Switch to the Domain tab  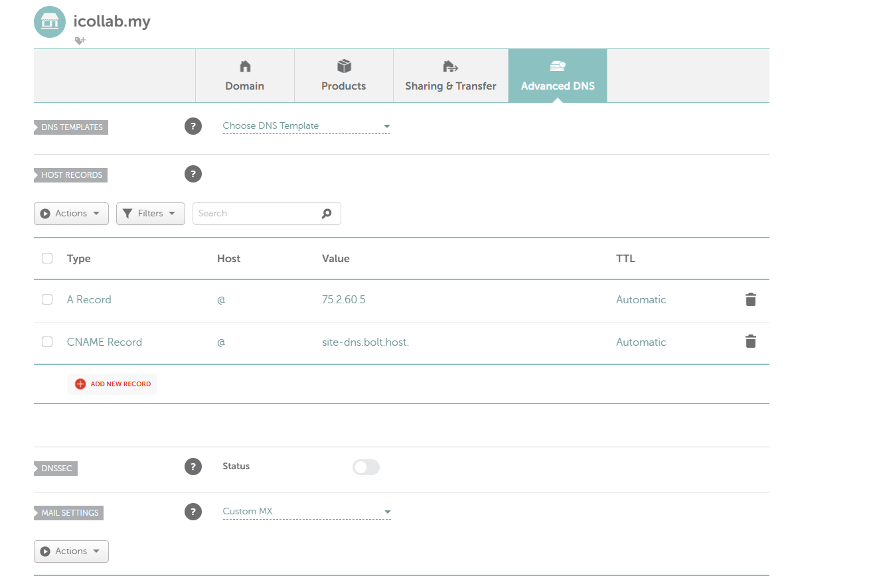click(x=244, y=76)
